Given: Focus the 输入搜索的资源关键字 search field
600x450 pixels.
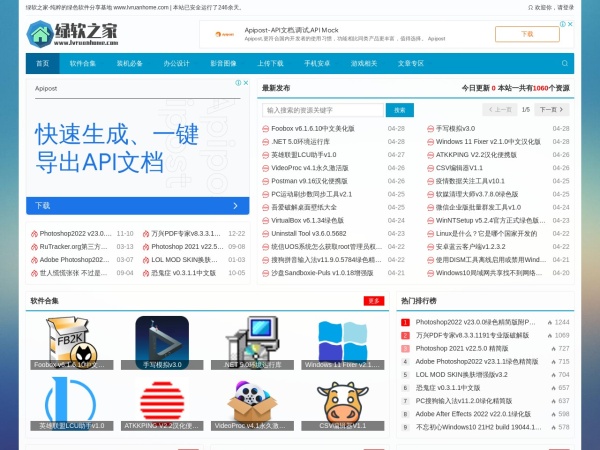Looking at the screenshot, I should click(323, 110).
